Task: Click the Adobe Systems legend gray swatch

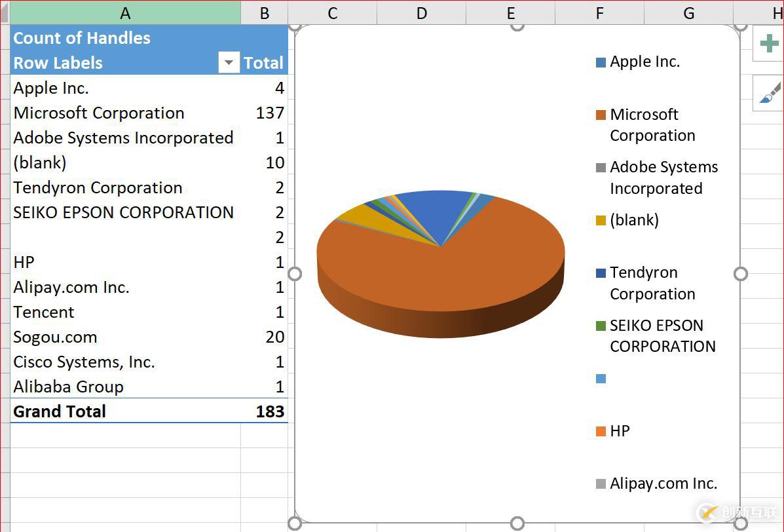Action: 601,168
